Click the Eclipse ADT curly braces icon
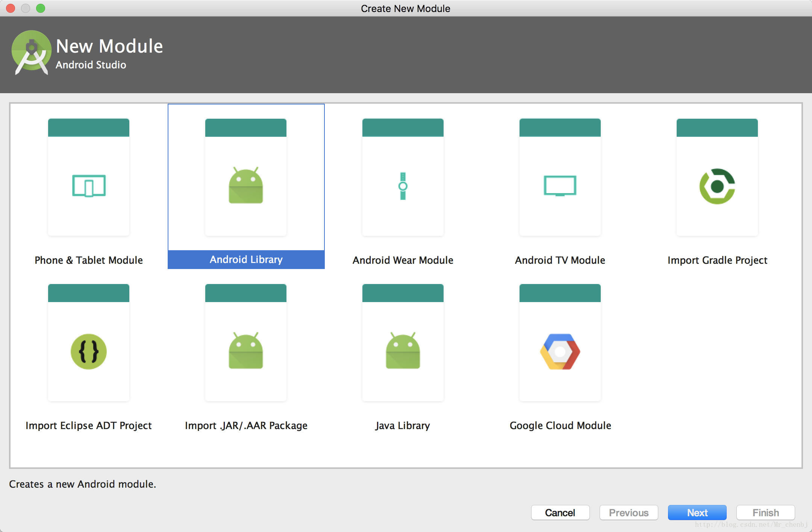The width and height of the screenshot is (812, 532). pyautogui.click(x=89, y=352)
